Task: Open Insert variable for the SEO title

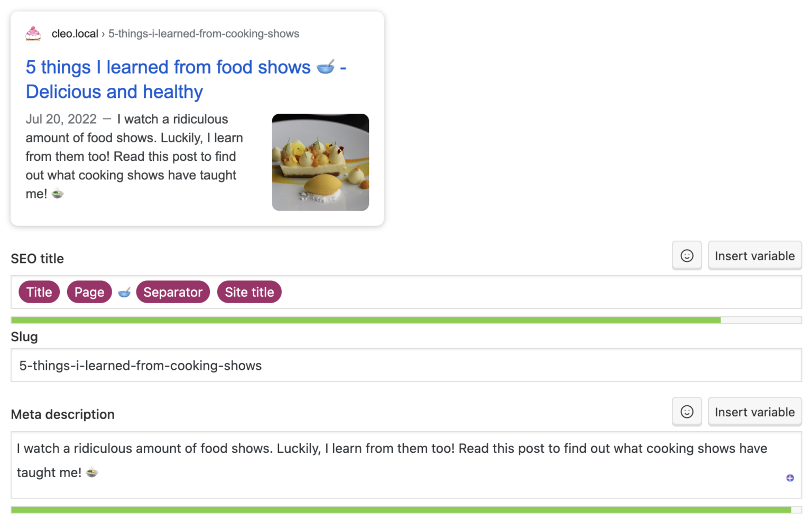Action: (754, 256)
